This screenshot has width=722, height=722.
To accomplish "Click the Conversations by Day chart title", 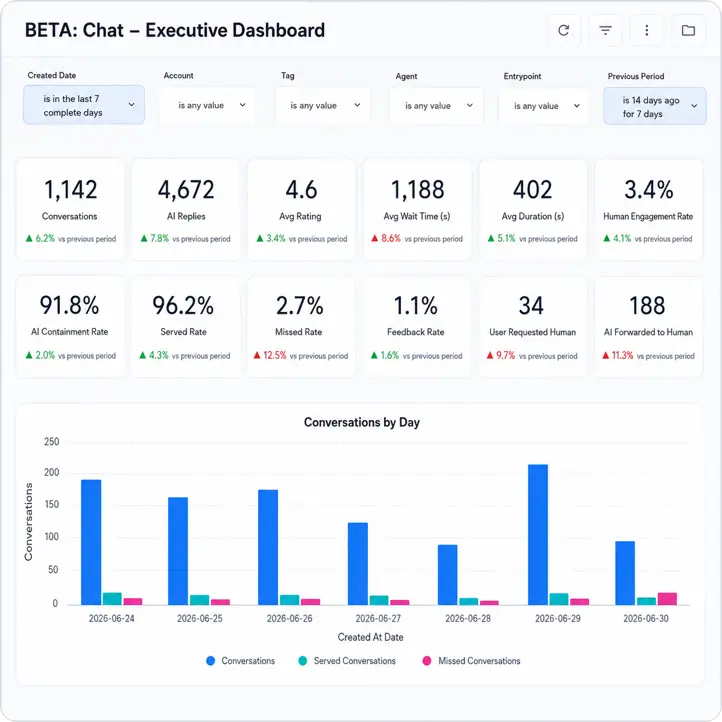I will click(x=362, y=422).
